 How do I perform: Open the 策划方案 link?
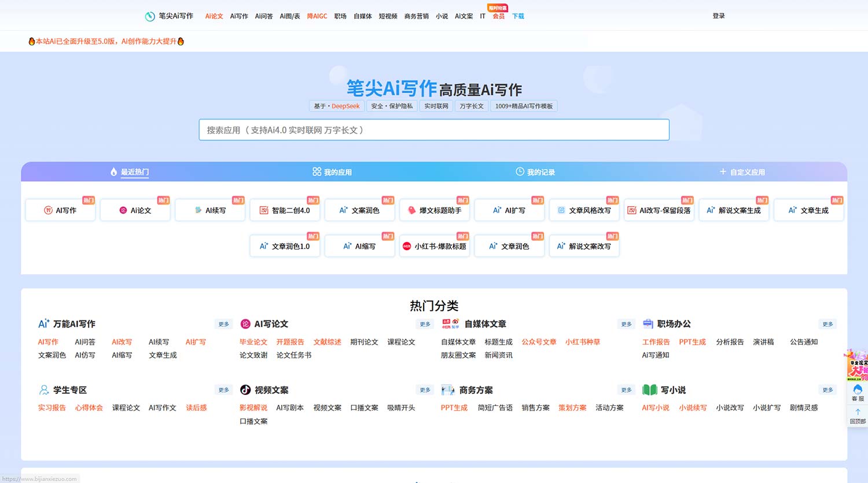point(572,408)
